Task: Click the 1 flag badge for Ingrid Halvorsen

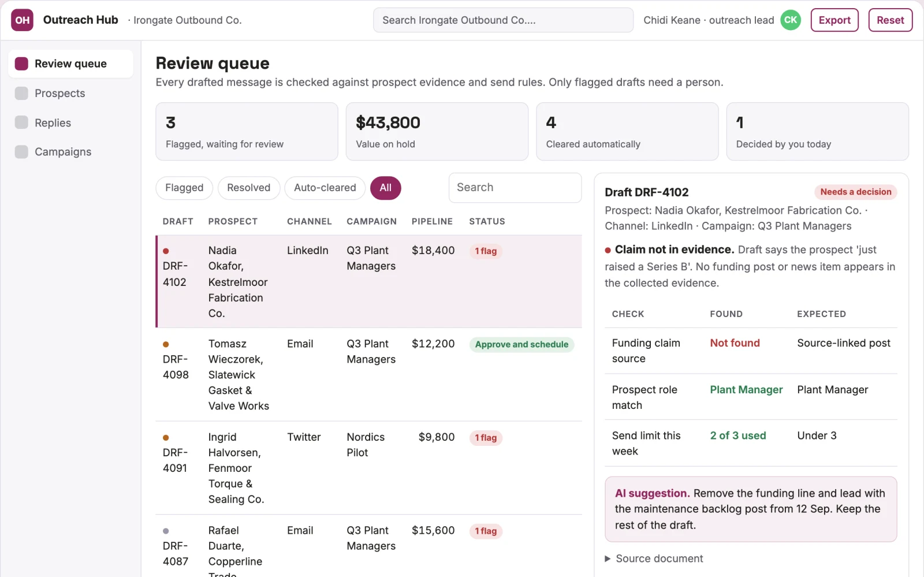Action: [486, 438]
